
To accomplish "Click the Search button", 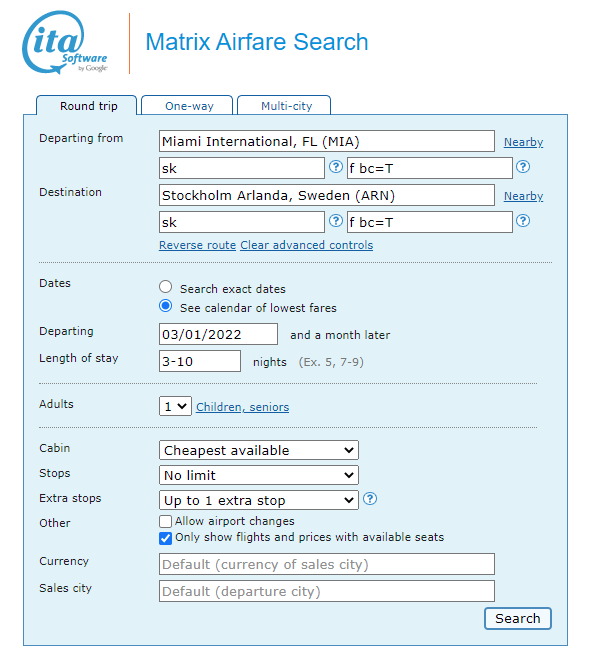I will pos(517,618).
